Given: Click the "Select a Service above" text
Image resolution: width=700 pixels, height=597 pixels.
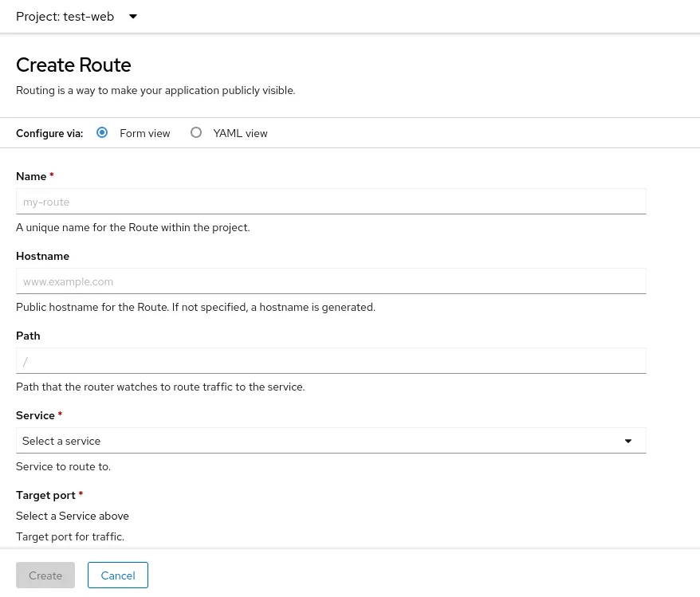Looking at the screenshot, I should click(73, 516).
